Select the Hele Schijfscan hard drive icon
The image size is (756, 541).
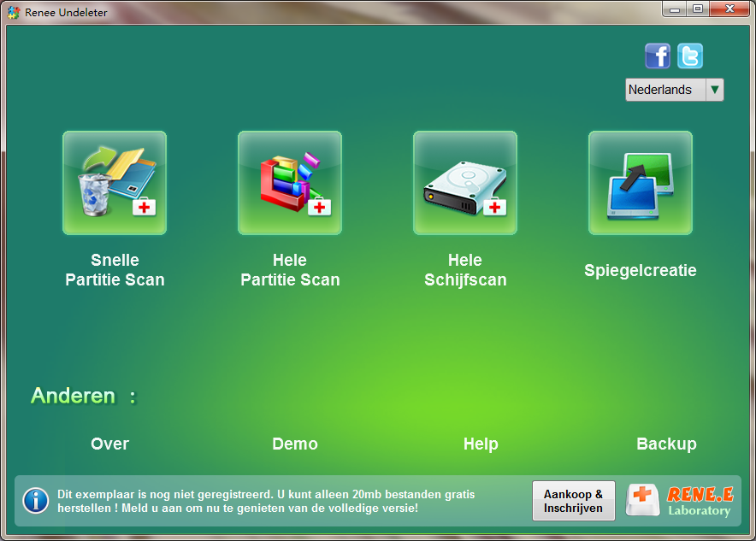tap(465, 183)
